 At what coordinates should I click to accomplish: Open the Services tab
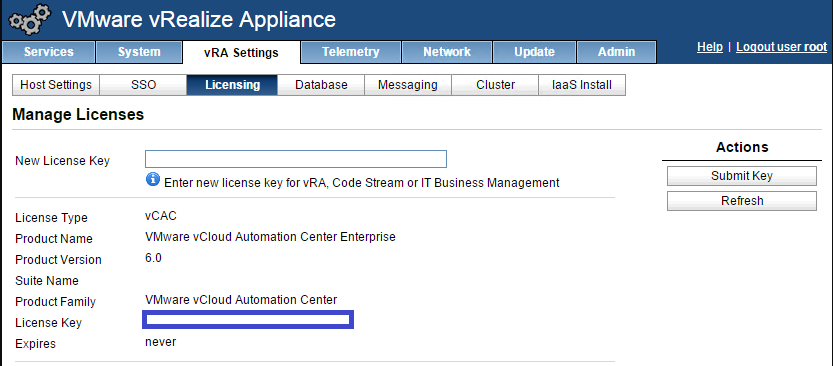49,52
